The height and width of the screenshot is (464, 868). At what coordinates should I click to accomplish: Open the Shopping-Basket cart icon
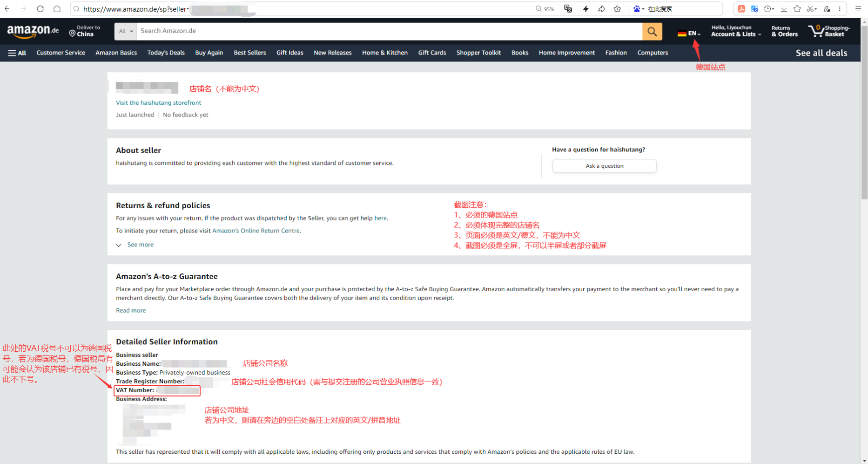829,31
